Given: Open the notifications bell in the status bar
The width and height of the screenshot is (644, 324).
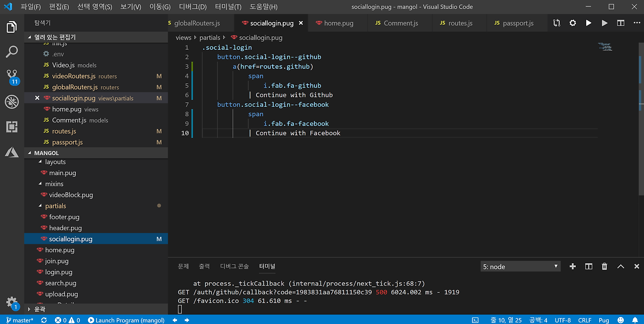Looking at the screenshot, I should pyautogui.click(x=635, y=320).
